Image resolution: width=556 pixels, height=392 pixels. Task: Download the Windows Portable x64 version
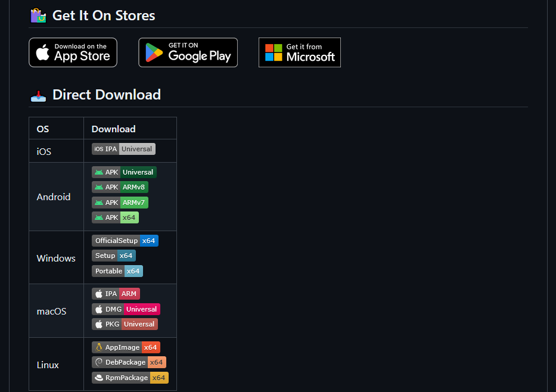point(117,271)
